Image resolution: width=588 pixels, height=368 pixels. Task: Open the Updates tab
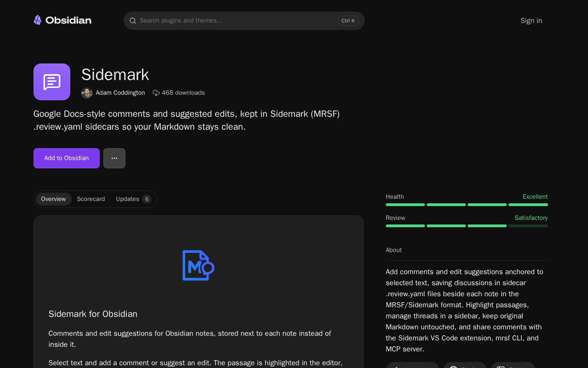[x=133, y=199]
